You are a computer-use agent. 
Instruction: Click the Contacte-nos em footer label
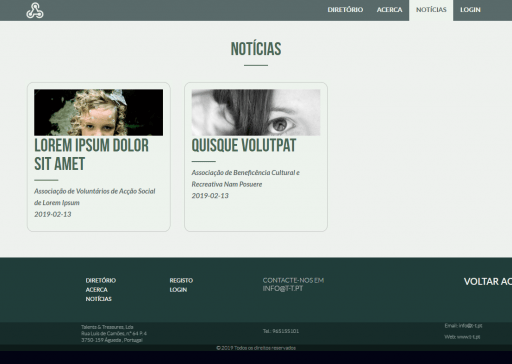(293, 280)
